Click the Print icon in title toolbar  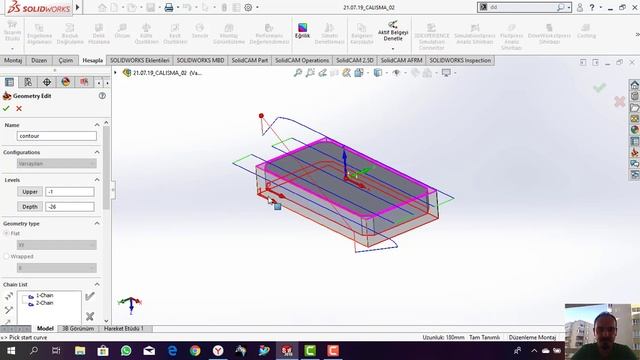(x=169, y=7)
